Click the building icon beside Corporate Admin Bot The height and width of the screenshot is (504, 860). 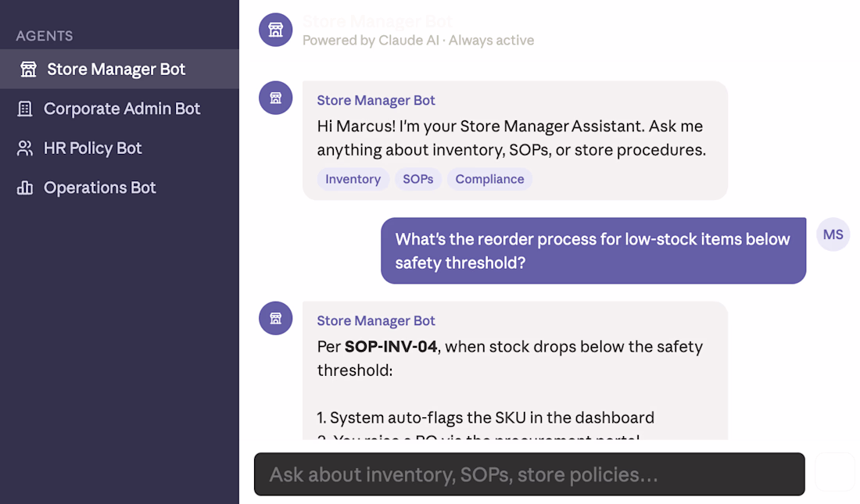click(25, 109)
